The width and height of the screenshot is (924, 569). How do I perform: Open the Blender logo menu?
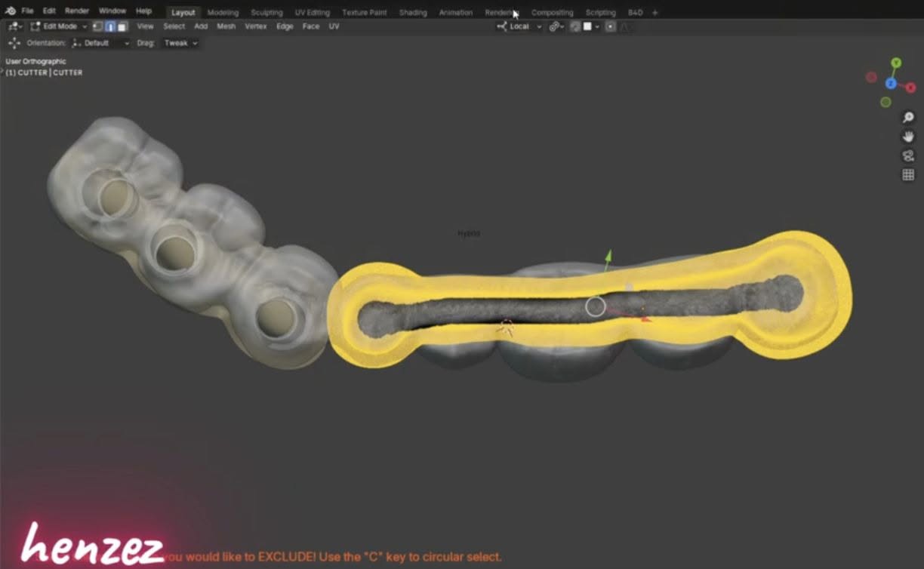coord(10,11)
